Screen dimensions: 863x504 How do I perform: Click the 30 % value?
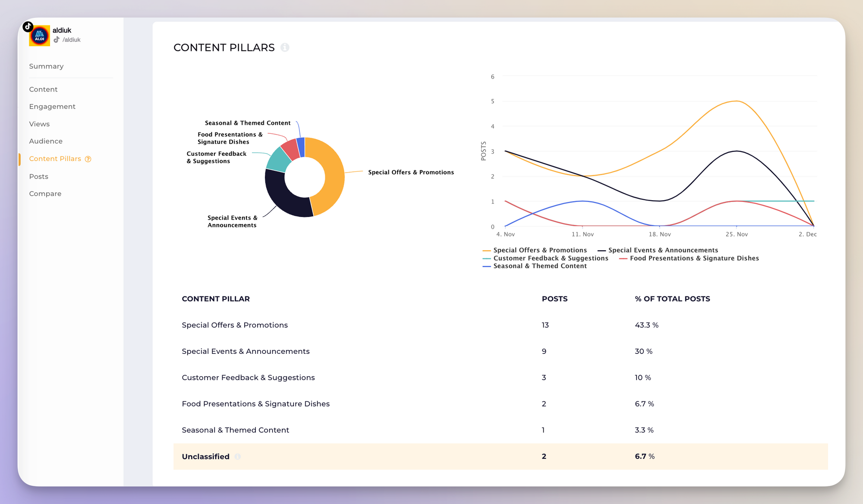[x=643, y=351]
